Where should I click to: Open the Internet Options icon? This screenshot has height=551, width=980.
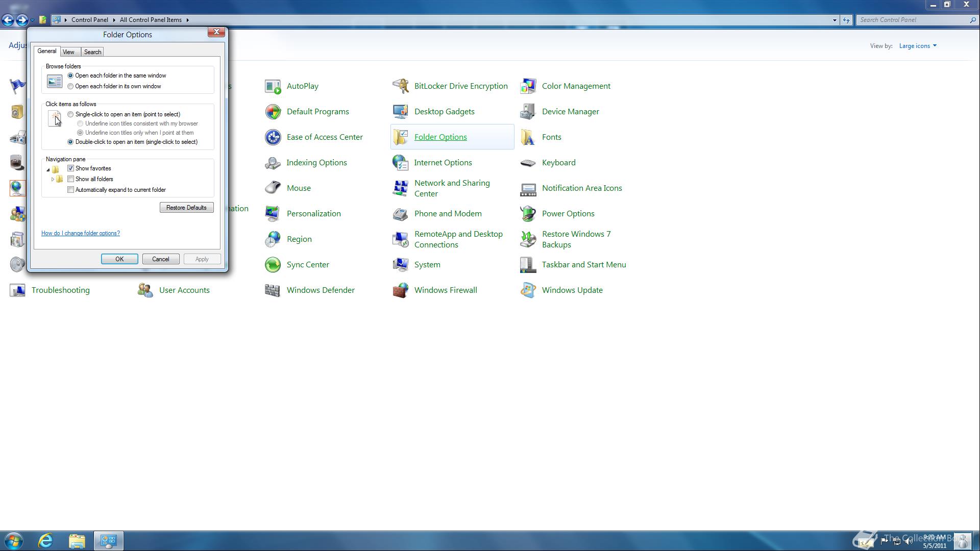pos(400,163)
